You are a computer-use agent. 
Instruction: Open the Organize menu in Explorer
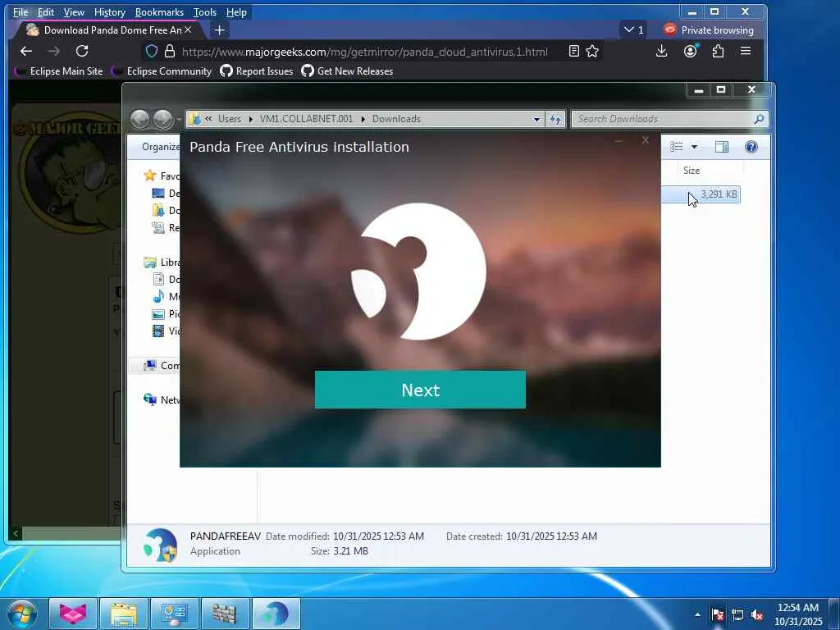pos(161,147)
